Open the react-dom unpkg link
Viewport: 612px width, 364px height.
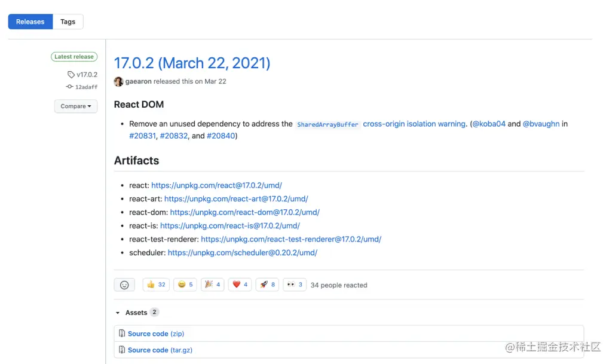click(244, 212)
